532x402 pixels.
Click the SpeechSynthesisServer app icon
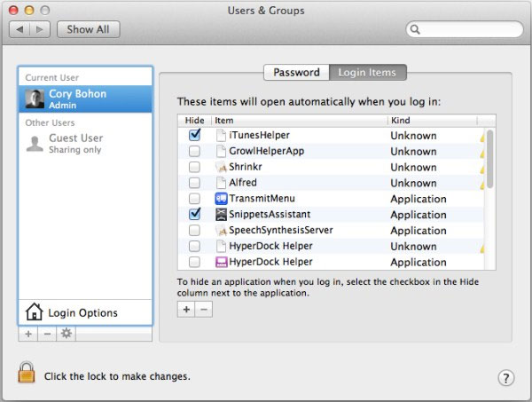[x=221, y=230]
